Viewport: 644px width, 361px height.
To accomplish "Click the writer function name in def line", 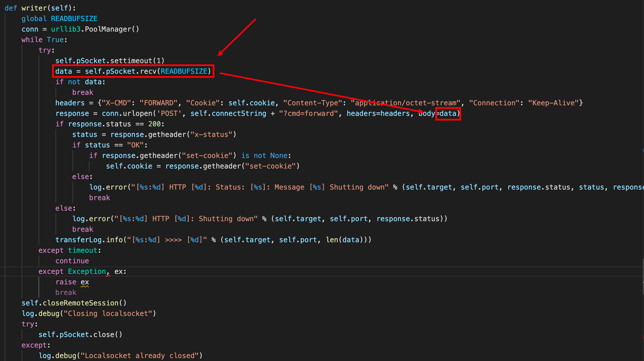I will tap(34, 8).
